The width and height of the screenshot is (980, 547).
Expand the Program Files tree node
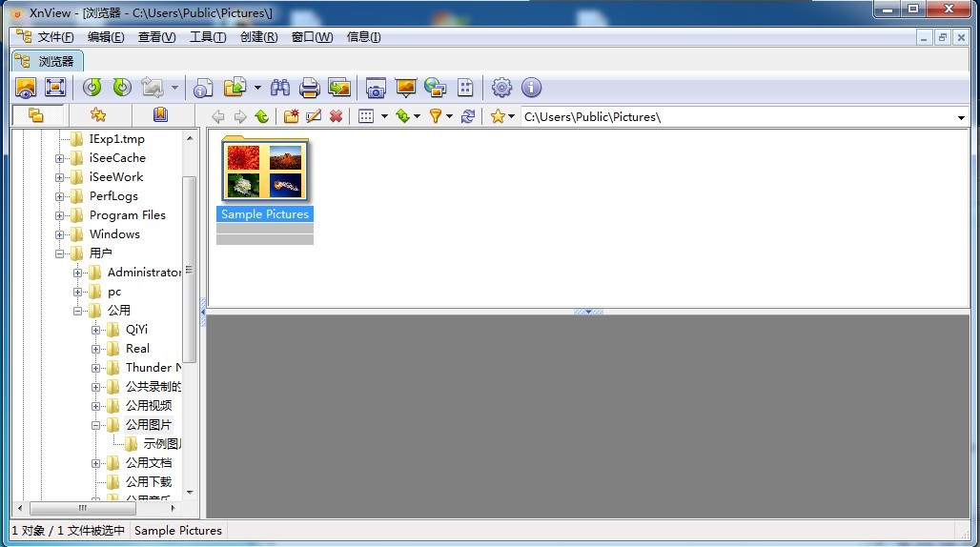[60, 215]
